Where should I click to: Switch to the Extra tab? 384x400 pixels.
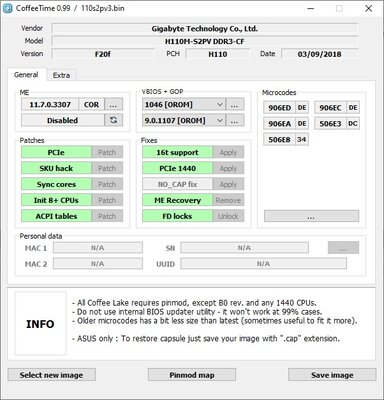coord(61,75)
